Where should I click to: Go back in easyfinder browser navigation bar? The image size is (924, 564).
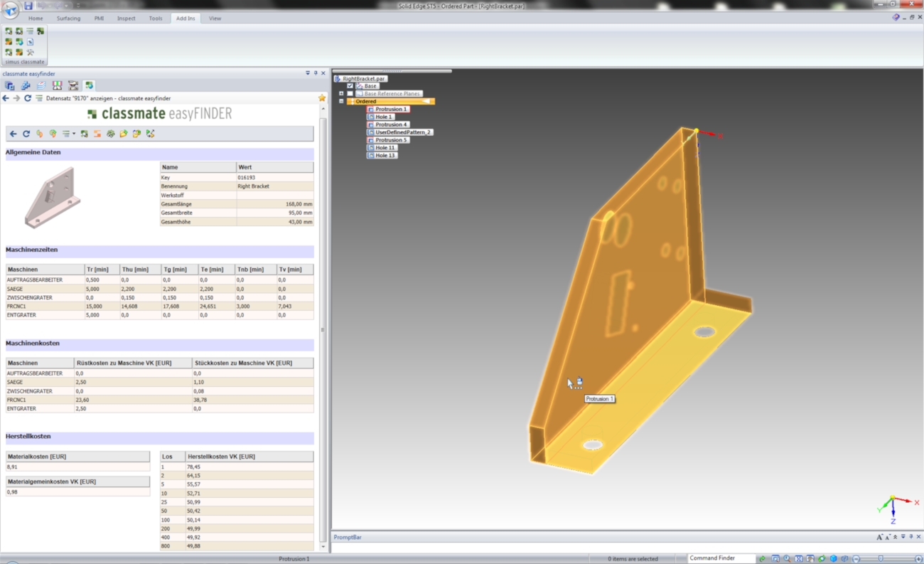coord(6,98)
